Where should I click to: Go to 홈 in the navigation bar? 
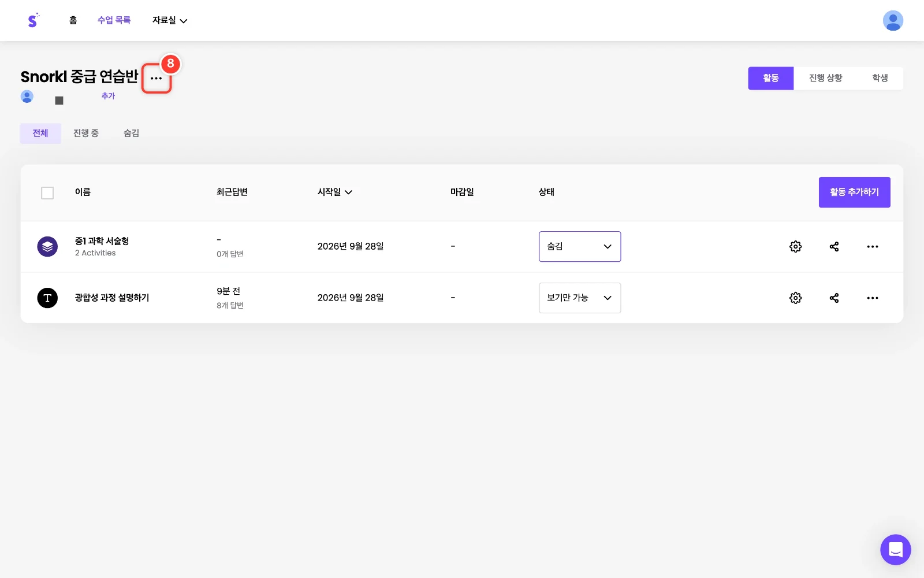pyautogui.click(x=73, y=20)
